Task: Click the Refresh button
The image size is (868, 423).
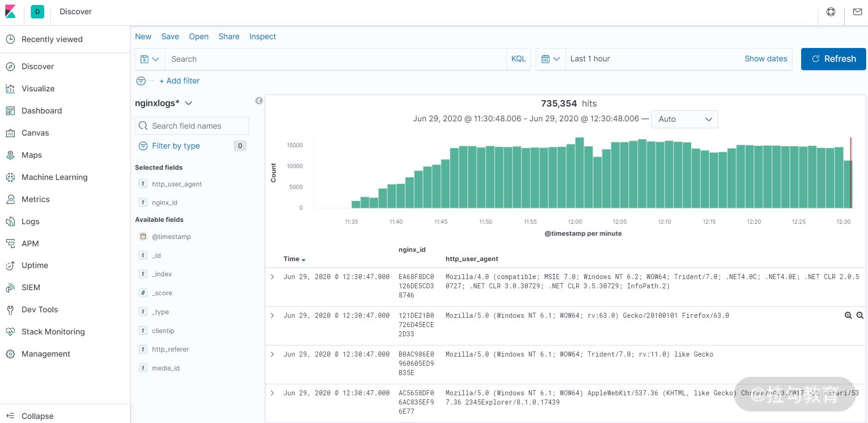Action: point(833,59)
